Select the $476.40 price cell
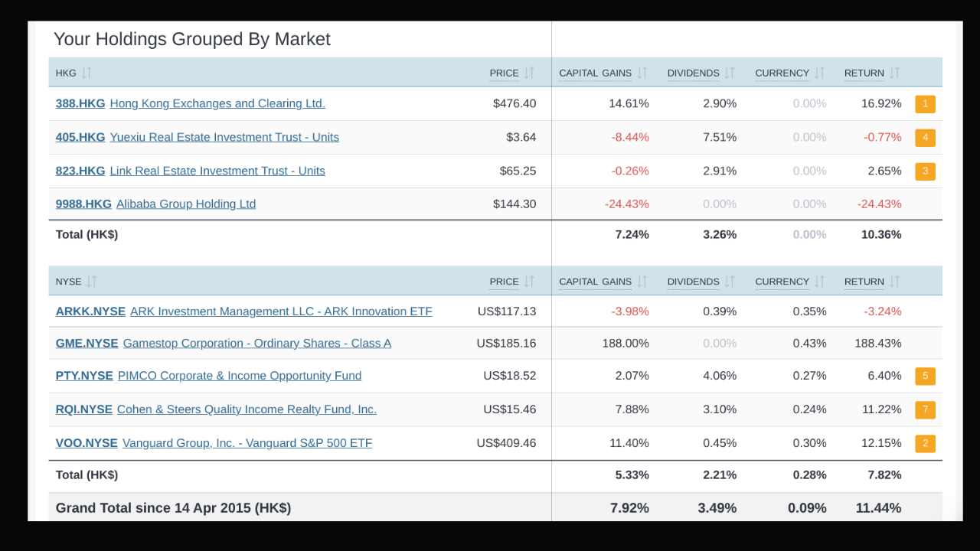 [x=514, y=103]
